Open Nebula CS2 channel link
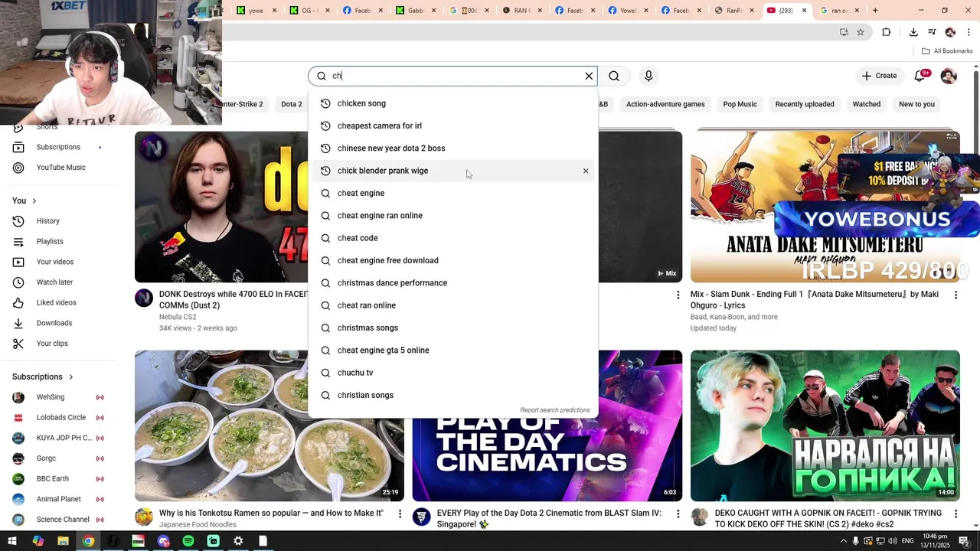 pyautogui.click(x=178, y=317)
